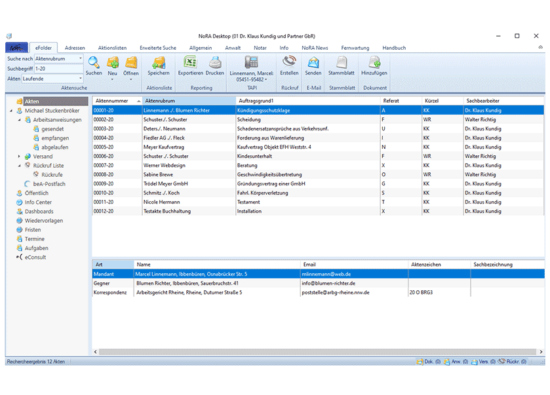
Task: Click the E-Mail Senden icon
Action: pos(313,62)
